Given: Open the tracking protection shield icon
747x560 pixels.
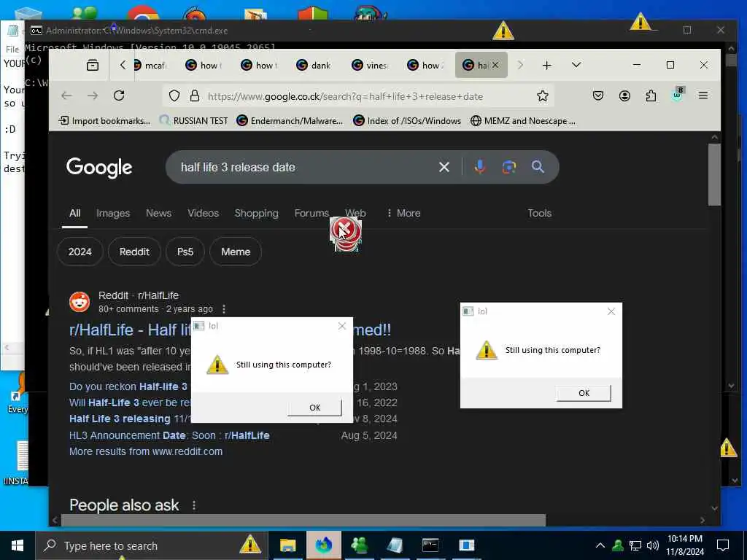Looking at the screenshot, I should coord(174,96).
